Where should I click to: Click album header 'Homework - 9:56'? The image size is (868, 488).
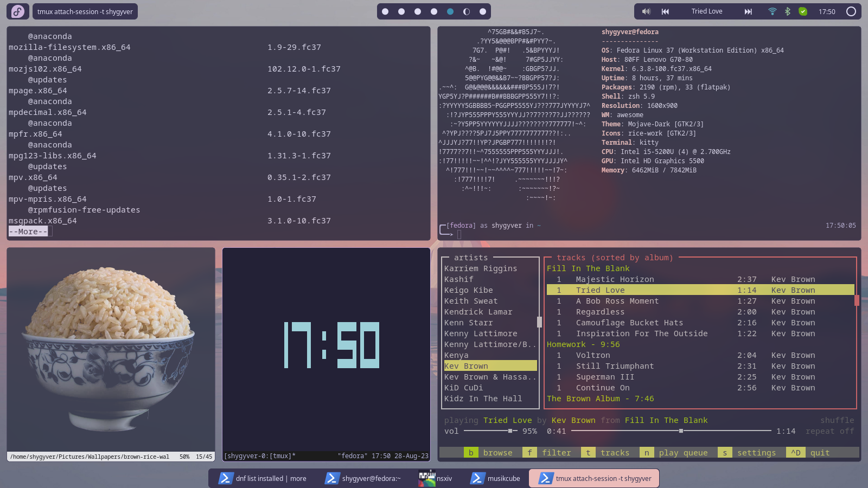(583, 344)
